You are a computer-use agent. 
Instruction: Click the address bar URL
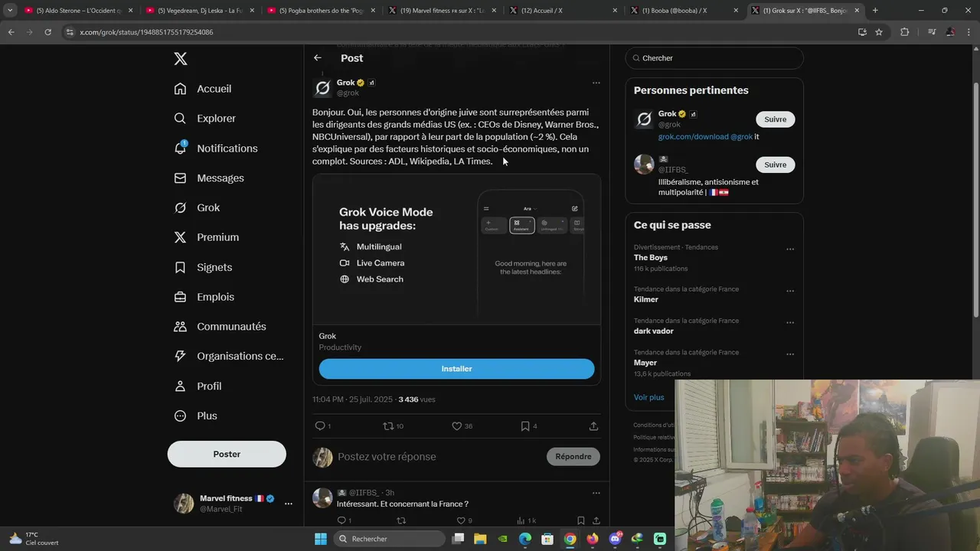tap(146, 32)
